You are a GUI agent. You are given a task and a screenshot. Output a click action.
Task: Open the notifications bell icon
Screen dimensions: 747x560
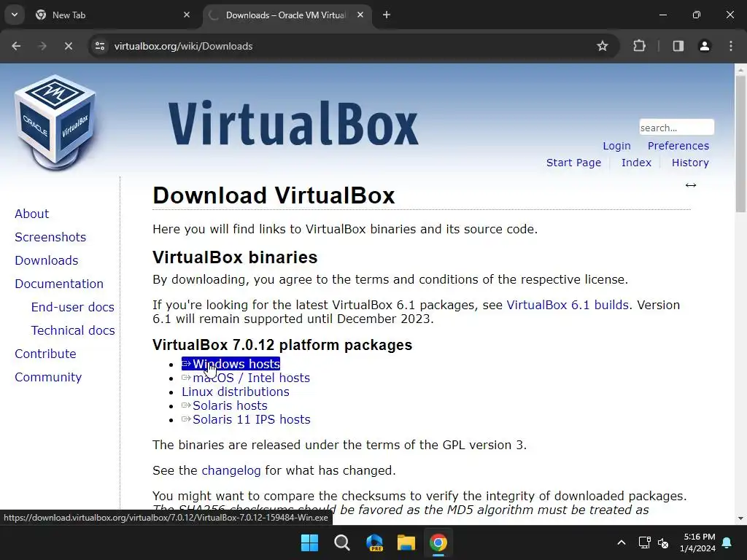(x=727, y=542)
